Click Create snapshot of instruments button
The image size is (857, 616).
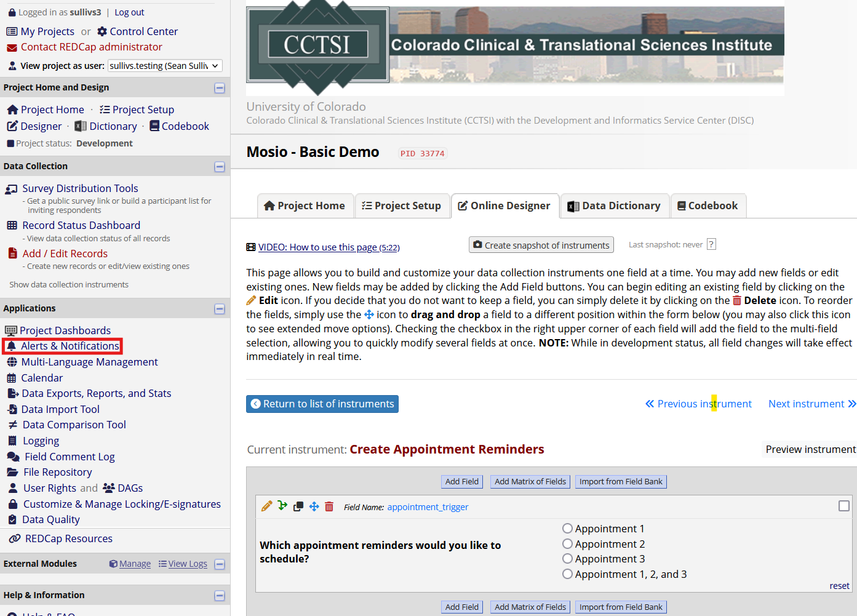point(541,245)
